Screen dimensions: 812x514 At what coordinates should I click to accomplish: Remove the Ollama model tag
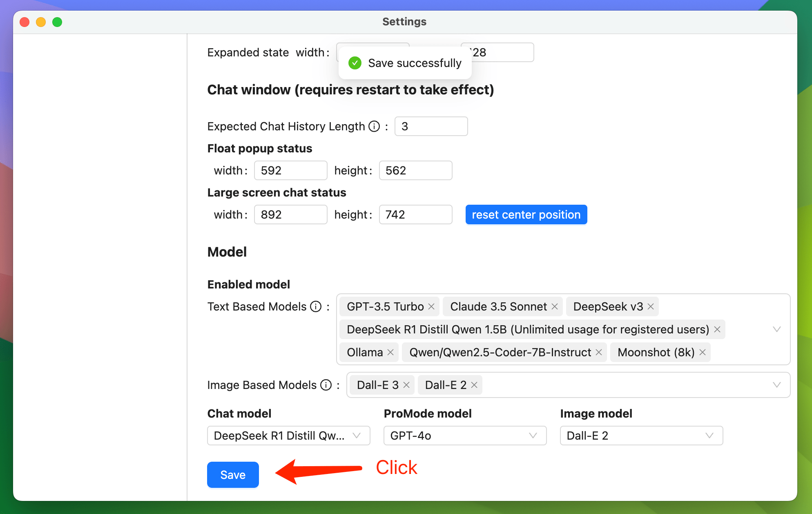tap(390, 352)
